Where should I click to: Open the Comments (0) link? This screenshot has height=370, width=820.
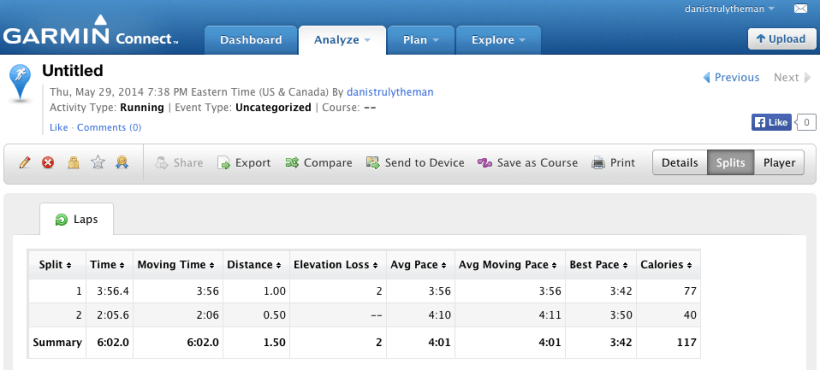[x=109, y=128]
